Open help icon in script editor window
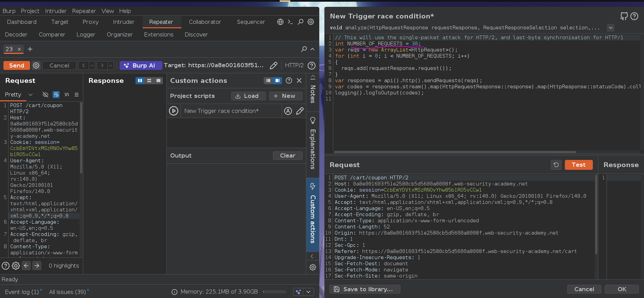 [x=634, y=16]
